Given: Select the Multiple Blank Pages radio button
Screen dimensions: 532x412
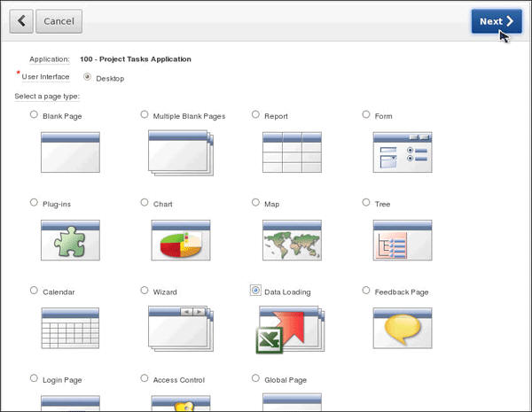Looking at the screenshot, I should pyautogui.click(x=145, y=114).
